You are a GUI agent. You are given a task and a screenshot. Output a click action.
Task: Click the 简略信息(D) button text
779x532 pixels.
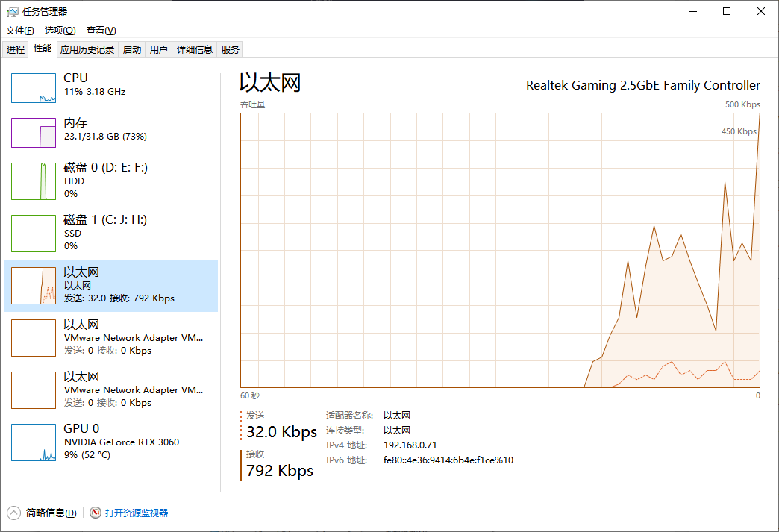coord(51,513)
